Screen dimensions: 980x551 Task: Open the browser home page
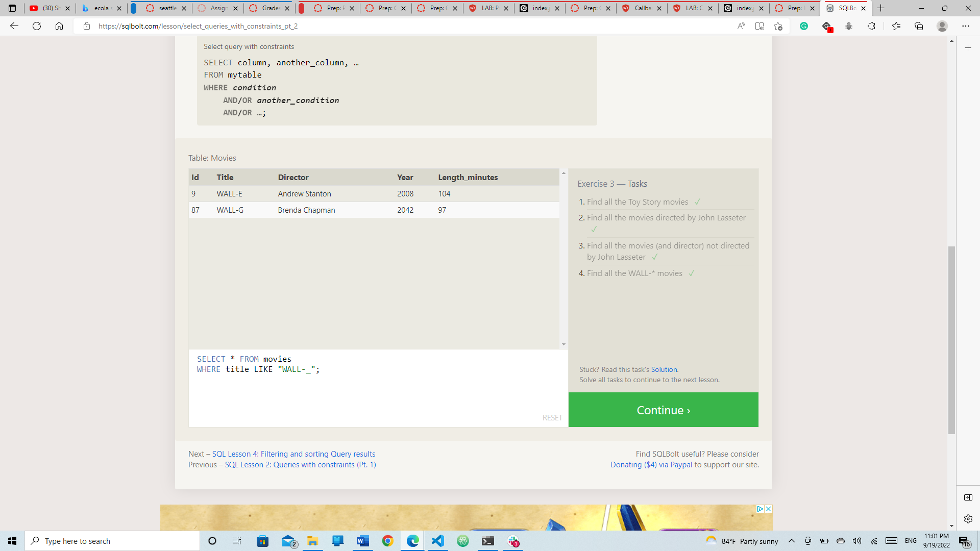[59, 26]
